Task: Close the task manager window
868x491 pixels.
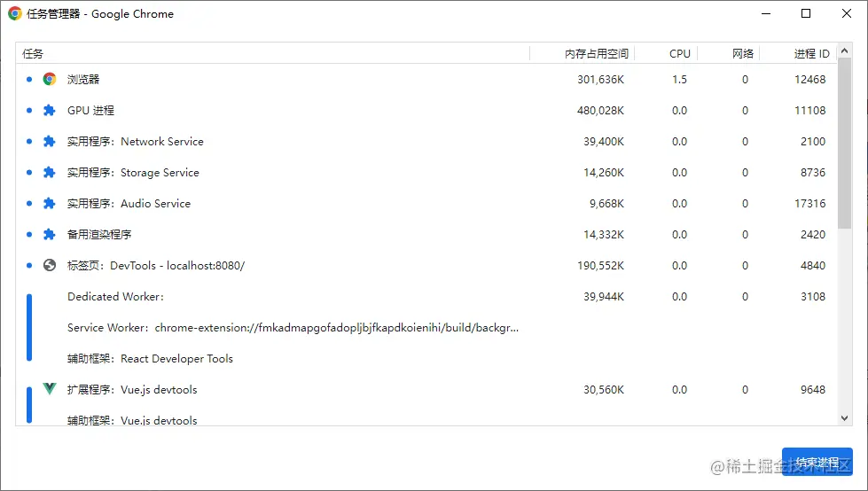Action: click(847, 14)
